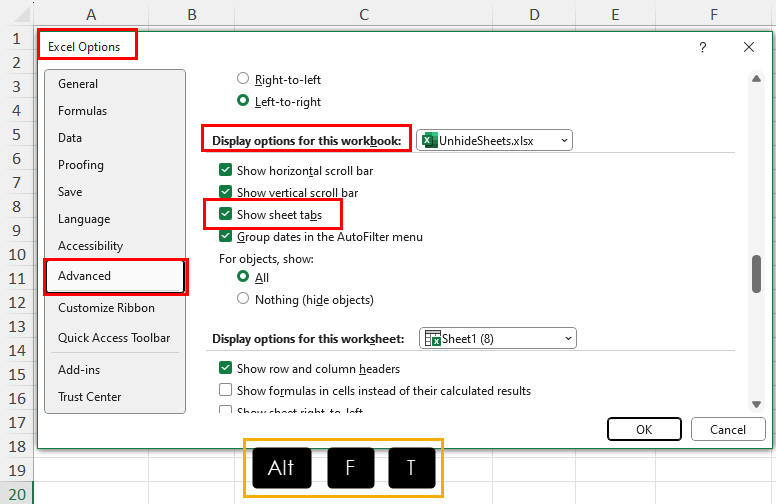Click the vertical scrollbar thumb in options
Screen dimensions: 776x504
pos(756,274)
